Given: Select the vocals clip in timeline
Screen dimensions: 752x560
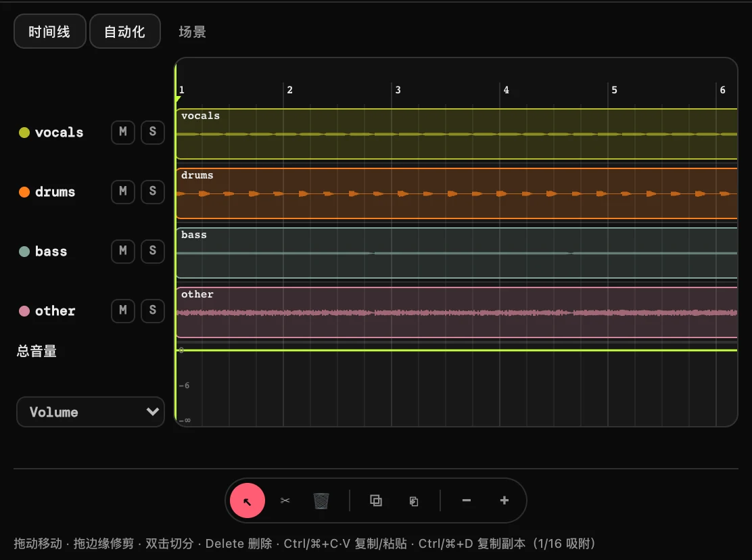Looking at the screenshot, I should click(456, 134).
